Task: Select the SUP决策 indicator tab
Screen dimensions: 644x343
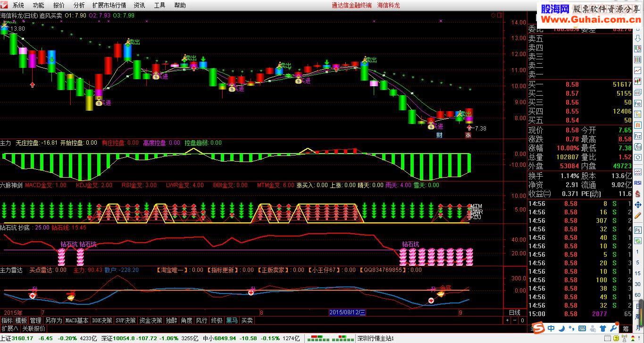Action: coord(126,320)
